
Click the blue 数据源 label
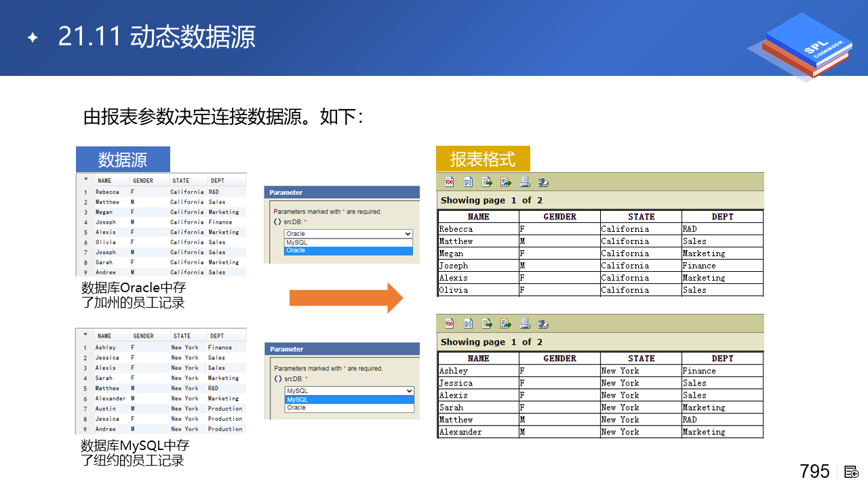click(123, 159)
